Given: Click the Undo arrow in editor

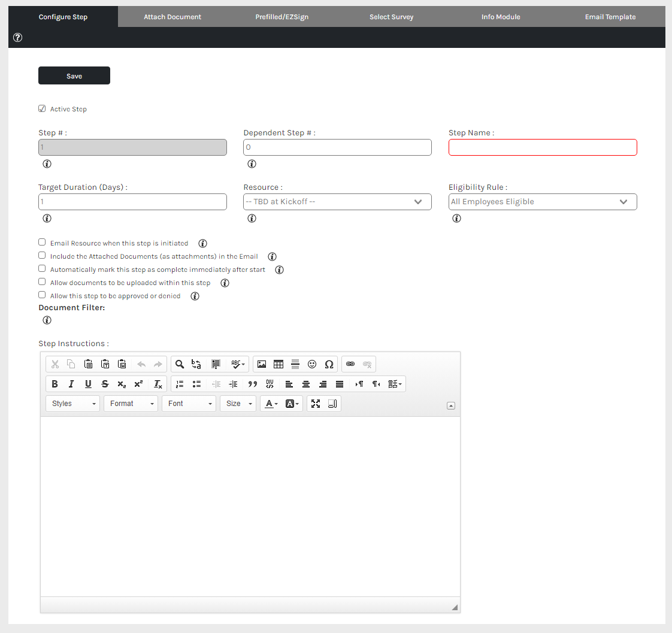Looking at the screenshot, I should tap(141, 364).
